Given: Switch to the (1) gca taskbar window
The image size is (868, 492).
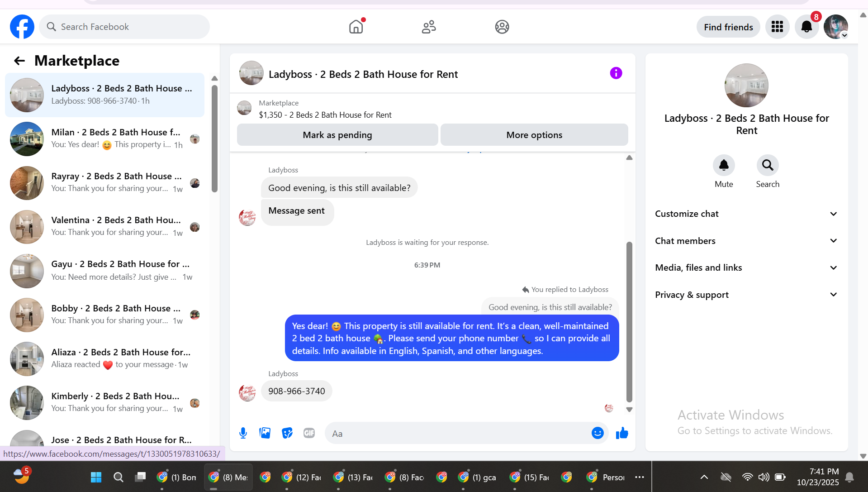Looking at the screenshot, I should point(478,477).
